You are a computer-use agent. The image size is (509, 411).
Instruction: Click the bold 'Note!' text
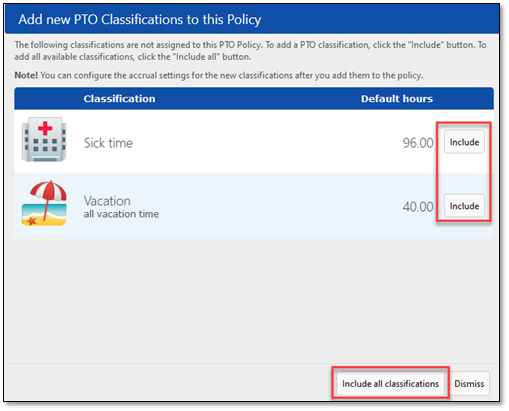pyautogui.click(x=26, y=75)
